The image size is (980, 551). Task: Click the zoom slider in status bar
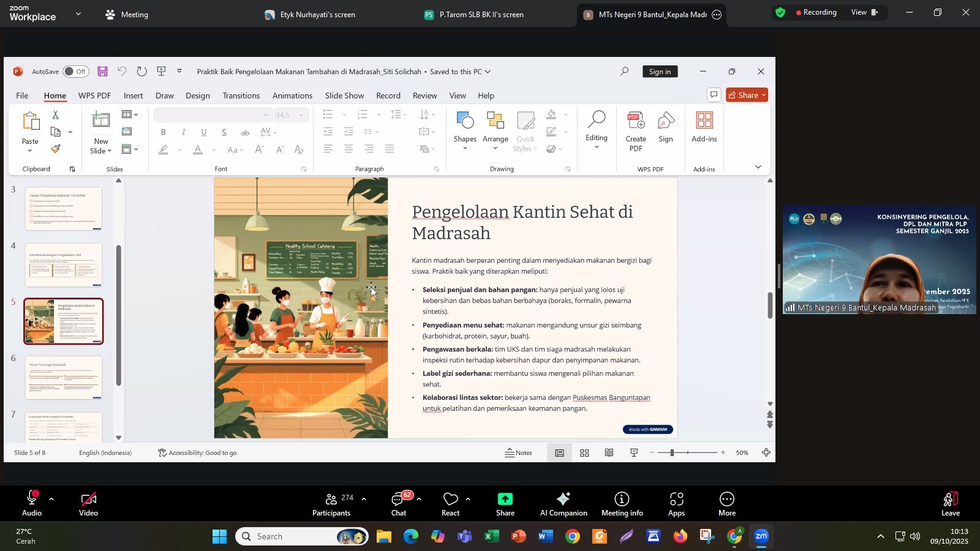[x=673, y=453]
